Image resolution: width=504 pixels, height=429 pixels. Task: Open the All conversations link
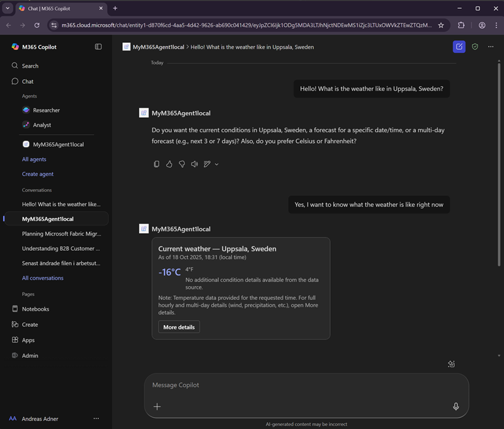(43, 278)
